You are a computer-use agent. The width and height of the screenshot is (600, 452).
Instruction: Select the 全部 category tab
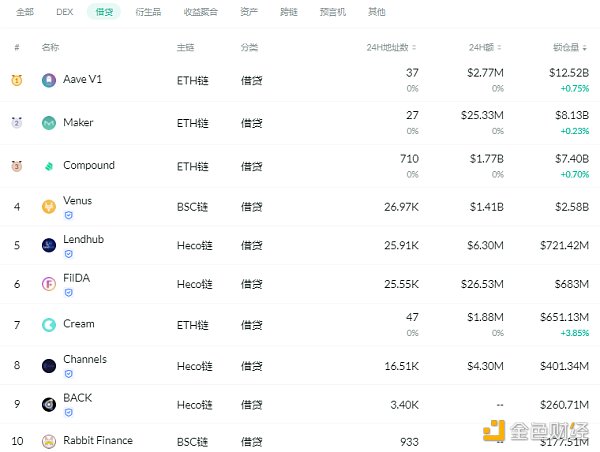pyautogui.click(x=26, y=12)
